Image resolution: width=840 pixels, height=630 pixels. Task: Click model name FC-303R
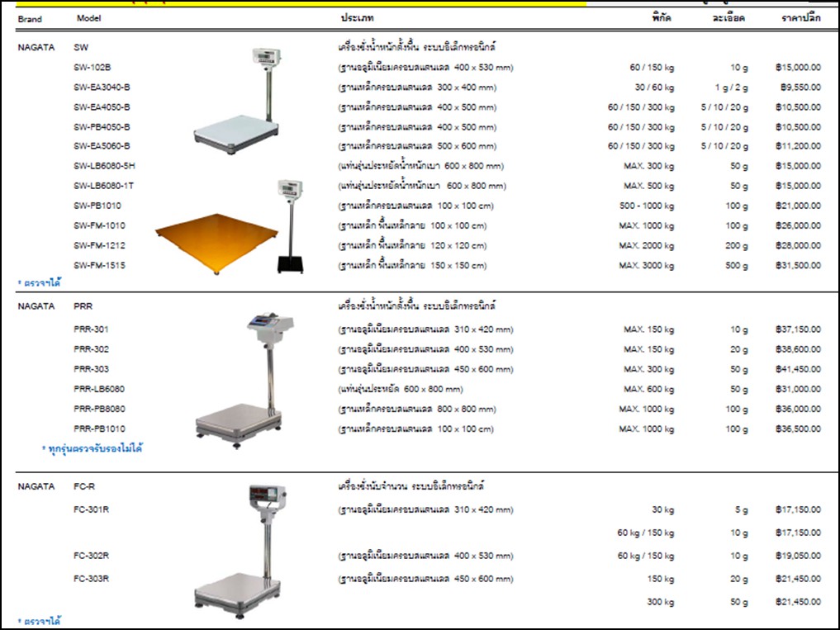coord(91,579)
